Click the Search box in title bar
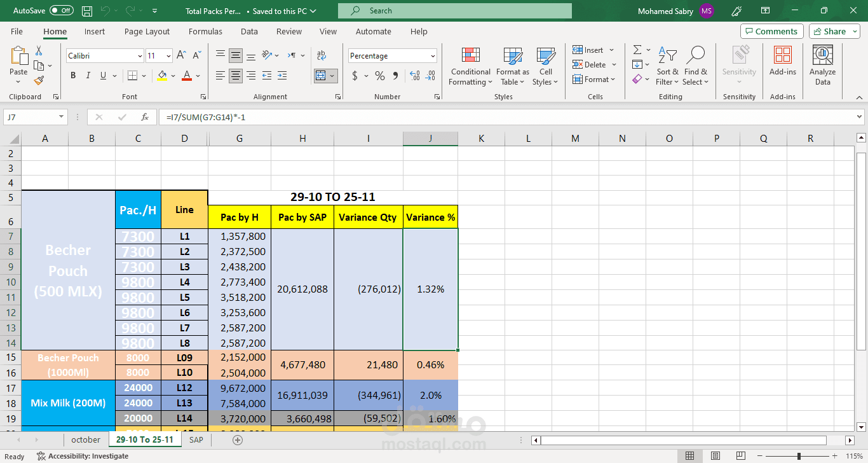 coord(455,11)
